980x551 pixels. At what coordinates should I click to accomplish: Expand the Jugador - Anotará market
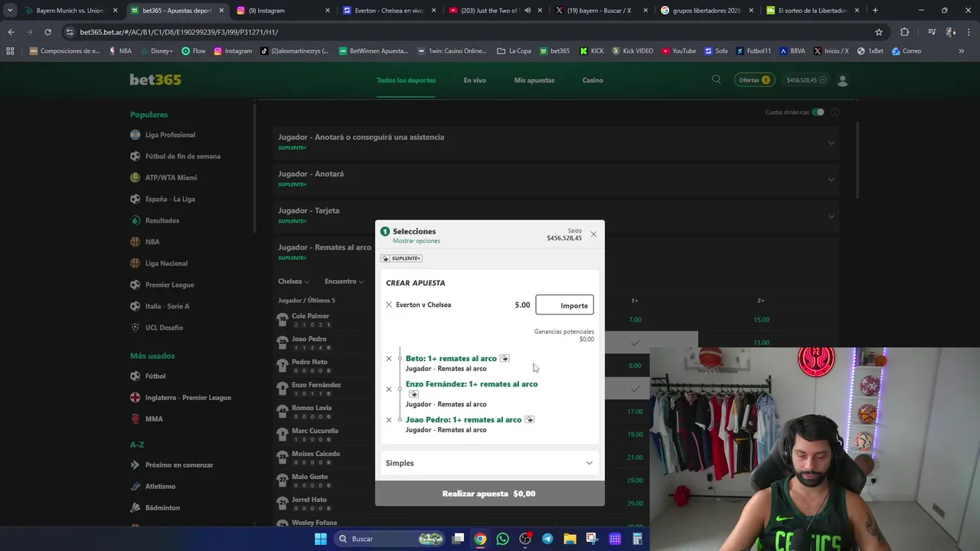point(556,178)
